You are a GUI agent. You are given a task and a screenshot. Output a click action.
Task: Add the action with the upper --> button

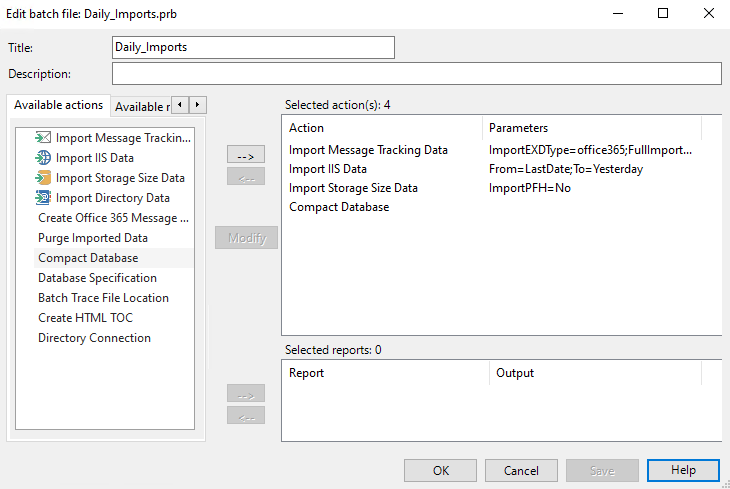(246, 155)
